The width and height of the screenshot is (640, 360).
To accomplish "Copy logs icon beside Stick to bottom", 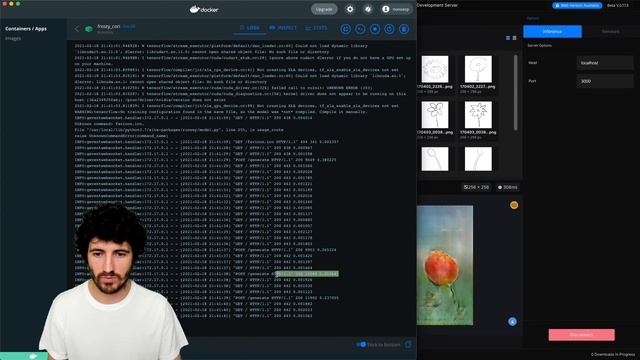I will pyautogui.click(x=408, y=344).
